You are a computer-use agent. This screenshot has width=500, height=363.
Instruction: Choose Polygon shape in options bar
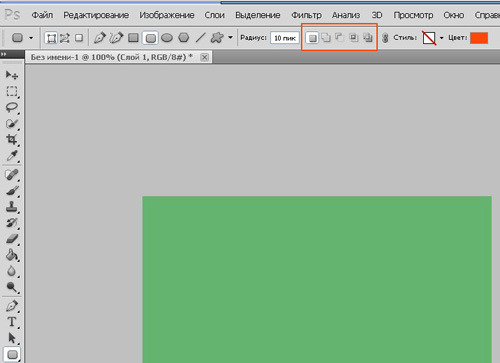(184, 38)
